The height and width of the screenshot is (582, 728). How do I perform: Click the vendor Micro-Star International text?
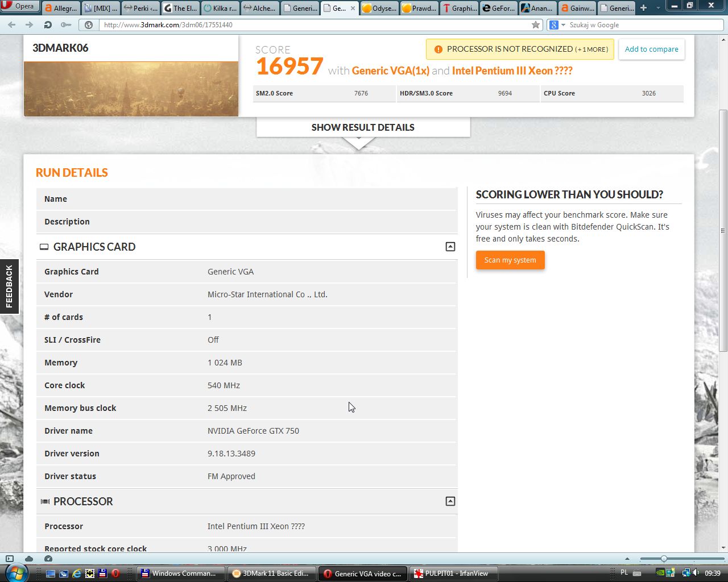[267, 294]
